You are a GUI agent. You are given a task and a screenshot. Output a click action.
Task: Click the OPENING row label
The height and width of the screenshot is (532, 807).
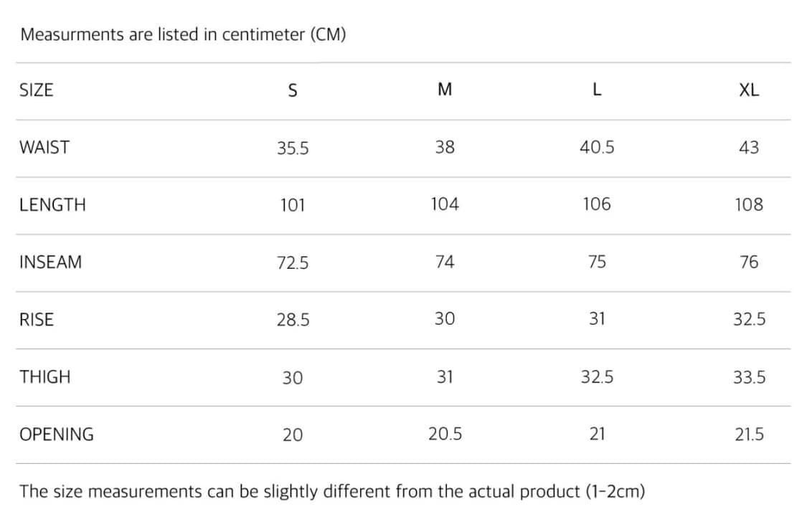(57, 434)
